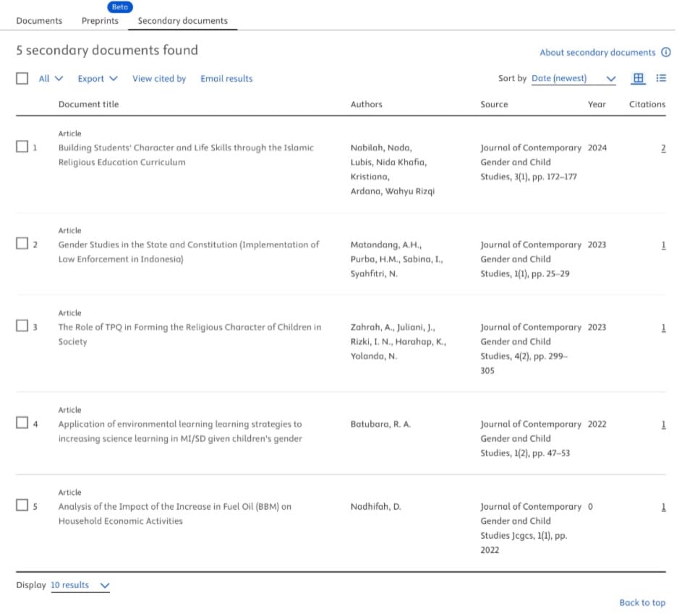Open the Preprints tab
This screenshot has height=616, width=695.
point(100,21)
